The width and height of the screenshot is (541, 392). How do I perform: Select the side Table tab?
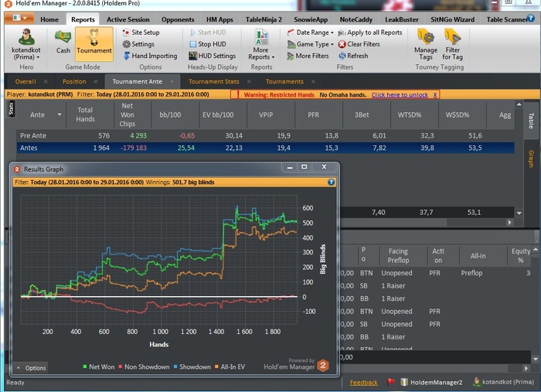[532, 121]
